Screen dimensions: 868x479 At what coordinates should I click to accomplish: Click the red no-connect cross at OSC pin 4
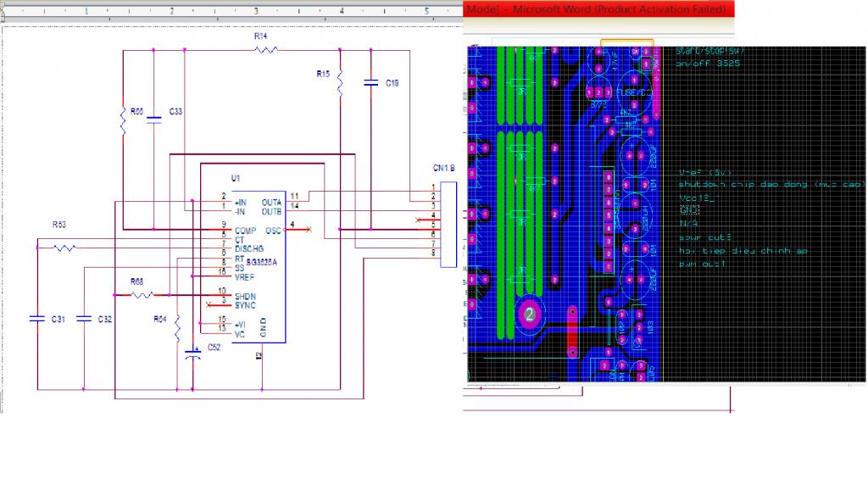point(309,229)
